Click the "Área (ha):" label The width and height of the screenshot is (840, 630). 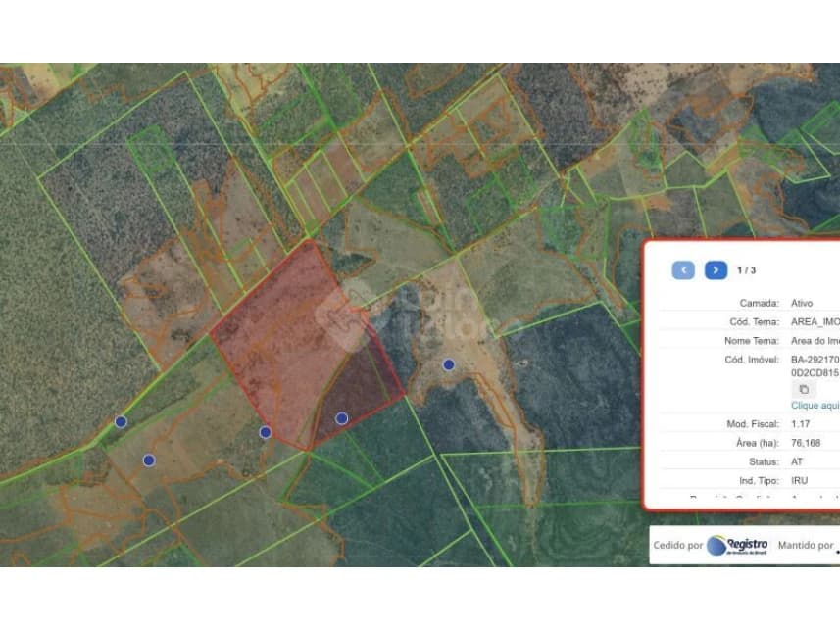click(x=758, y=443)
